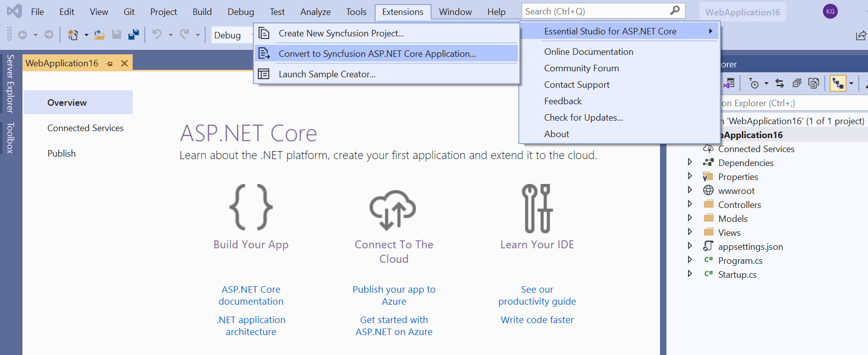Pin the WebApplication16 document tab
Screen dimensions: 868x355
(109, 64)
